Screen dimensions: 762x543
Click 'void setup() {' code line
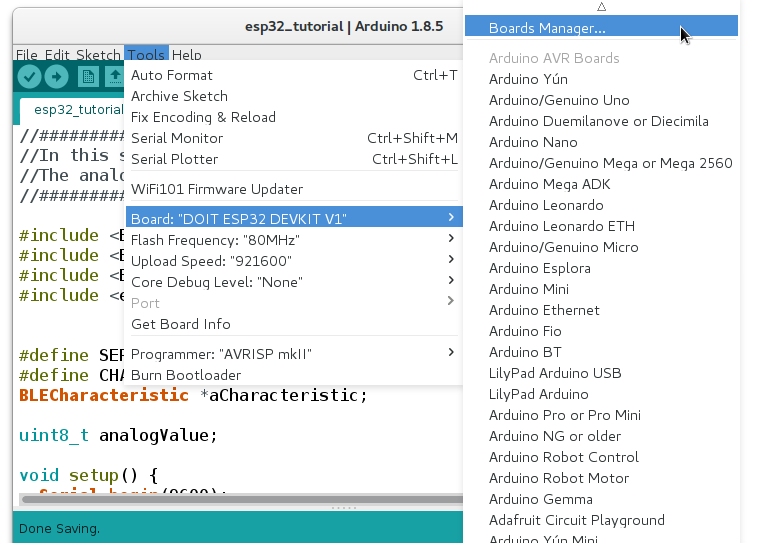click(x=88, y=475)
